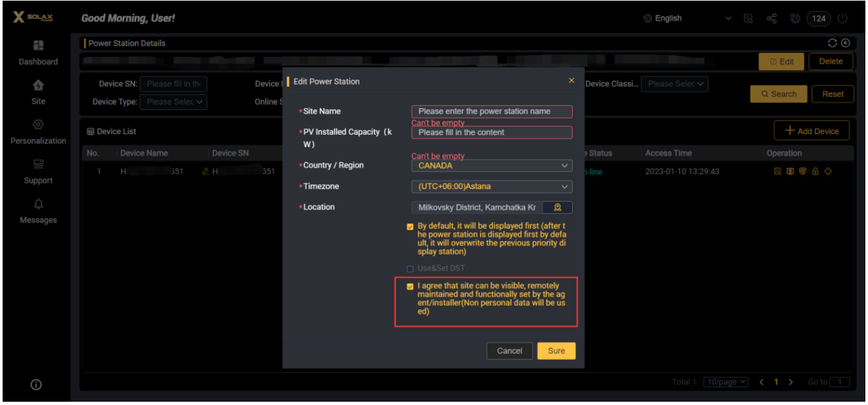
Task: Uncheck the agent/installer agreement checkbox
Action: point(410,287)
